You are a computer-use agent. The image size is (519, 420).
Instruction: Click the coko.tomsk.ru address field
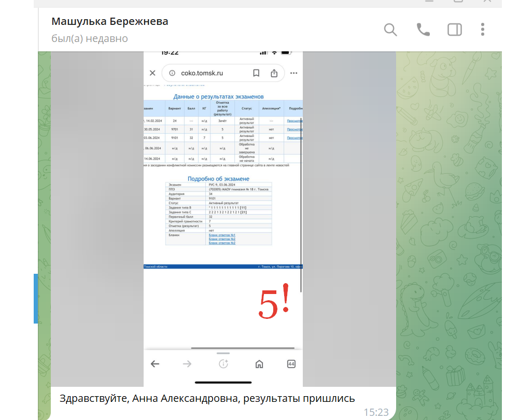(202, 73)
